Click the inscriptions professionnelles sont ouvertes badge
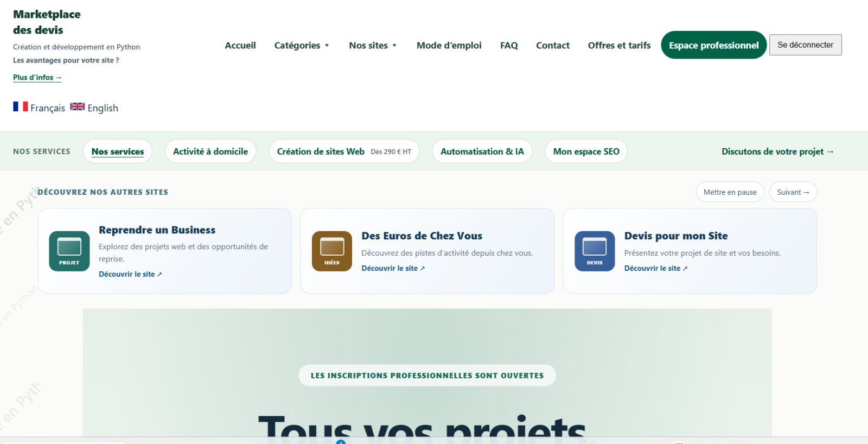The height and width of the screenshot is (444, 868). coord(427,376)
